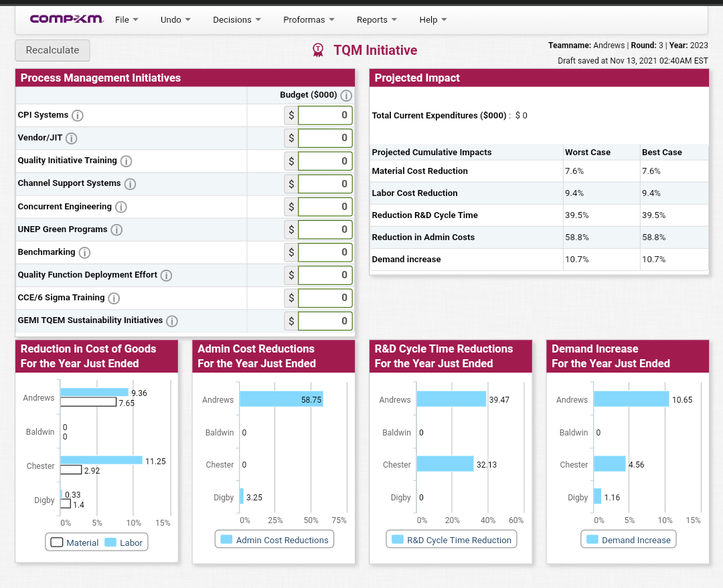Open the Help menu
This screenshot has height=588, width=723.
(x=432, y=20)
